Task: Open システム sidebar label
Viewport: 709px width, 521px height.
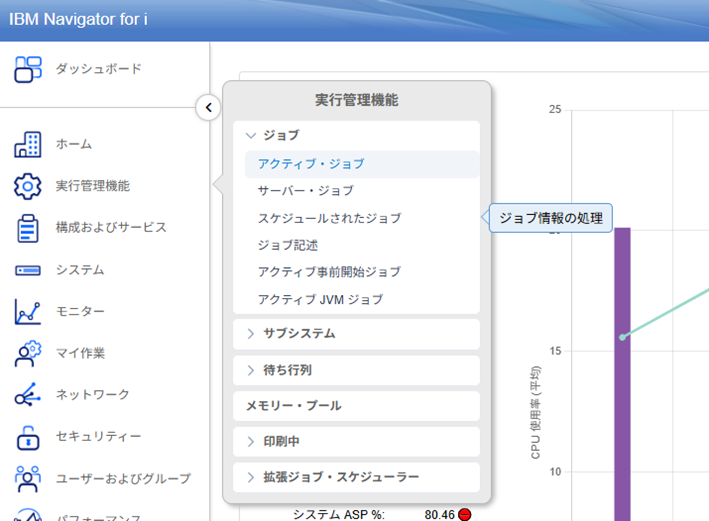Action: pyautogui.click(x=80, y=270)
